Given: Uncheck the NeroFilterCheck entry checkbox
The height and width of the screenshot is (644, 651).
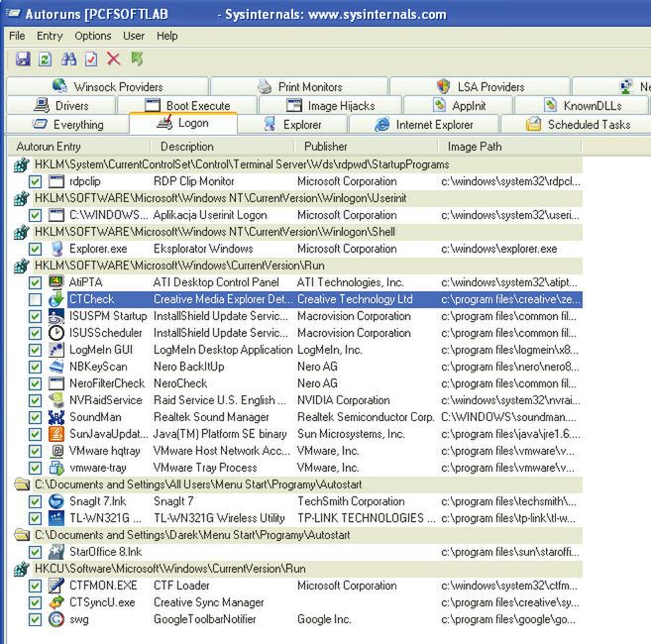Looking at the screenshot, I should click(35, 383).
